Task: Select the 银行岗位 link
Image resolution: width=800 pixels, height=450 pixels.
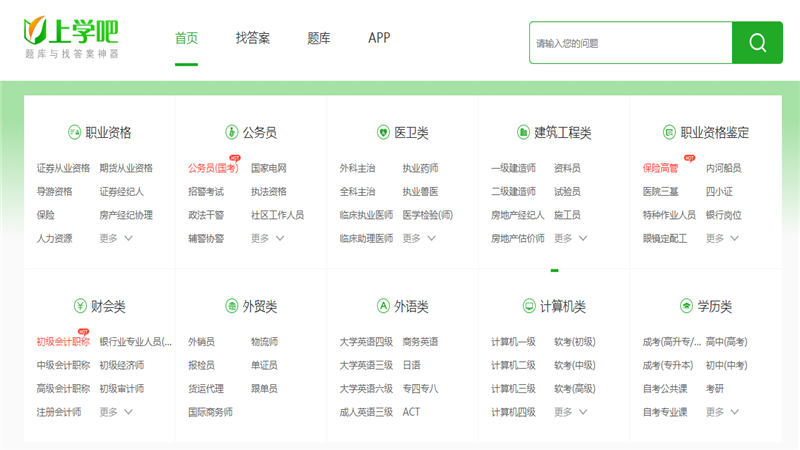Action: pos(723,215)
